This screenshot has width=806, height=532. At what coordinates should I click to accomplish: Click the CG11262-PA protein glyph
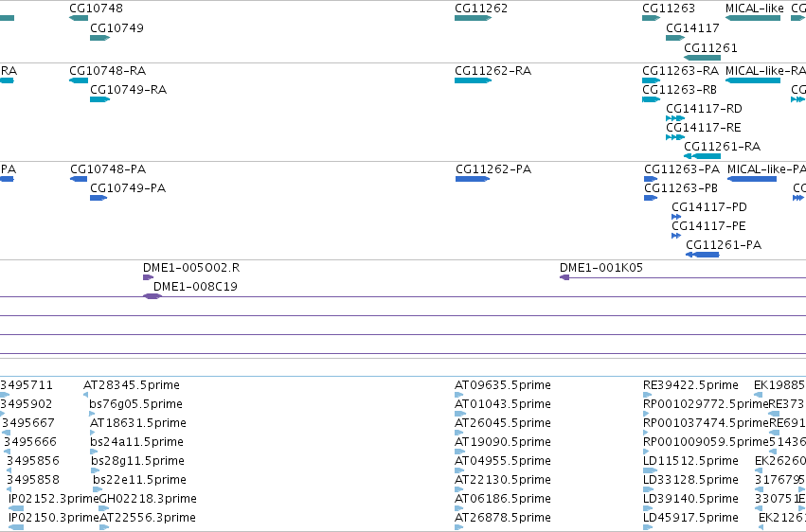point(473,179)
